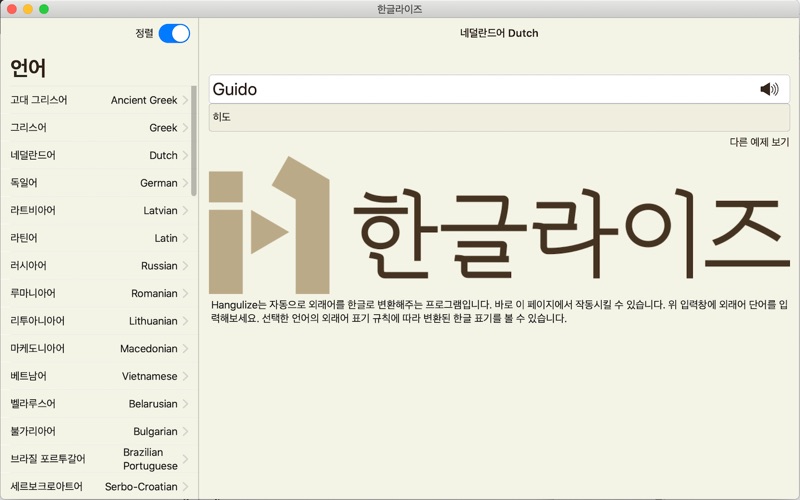
Task: Open the Macedonian row chevron
Action: coord(185,348)
